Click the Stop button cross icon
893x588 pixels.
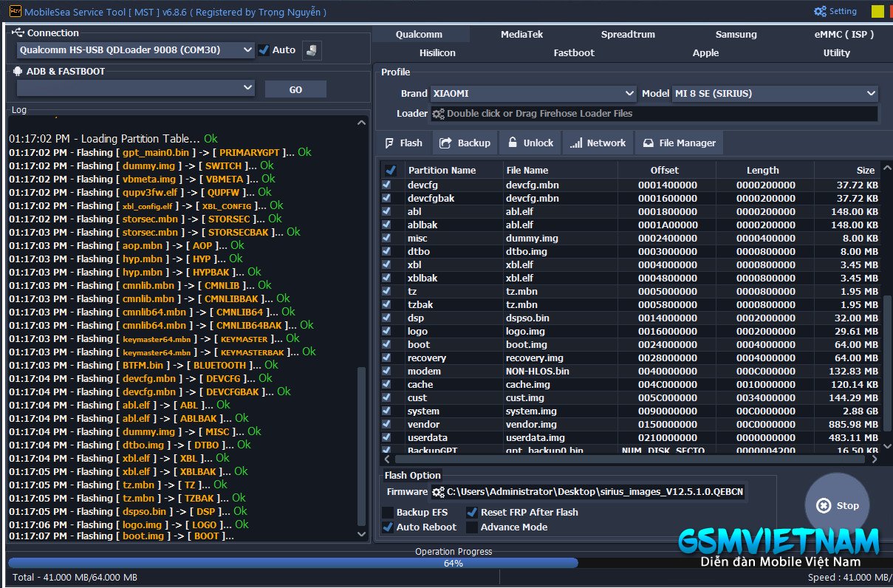point(824,506)
